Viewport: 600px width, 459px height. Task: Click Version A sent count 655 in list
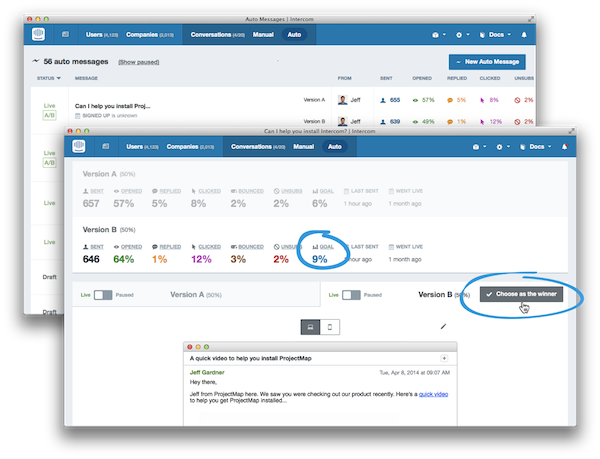pyautogui.click(x=395, y=100)
